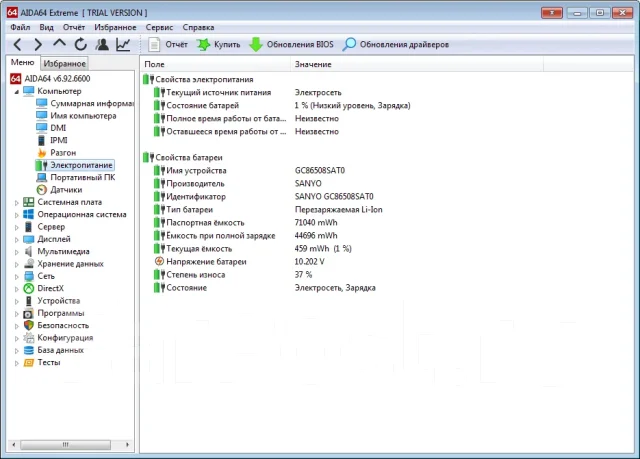Click the Хранение данных drive icon
This screenshot has width=640, height=459.
(x=29, y=264)
